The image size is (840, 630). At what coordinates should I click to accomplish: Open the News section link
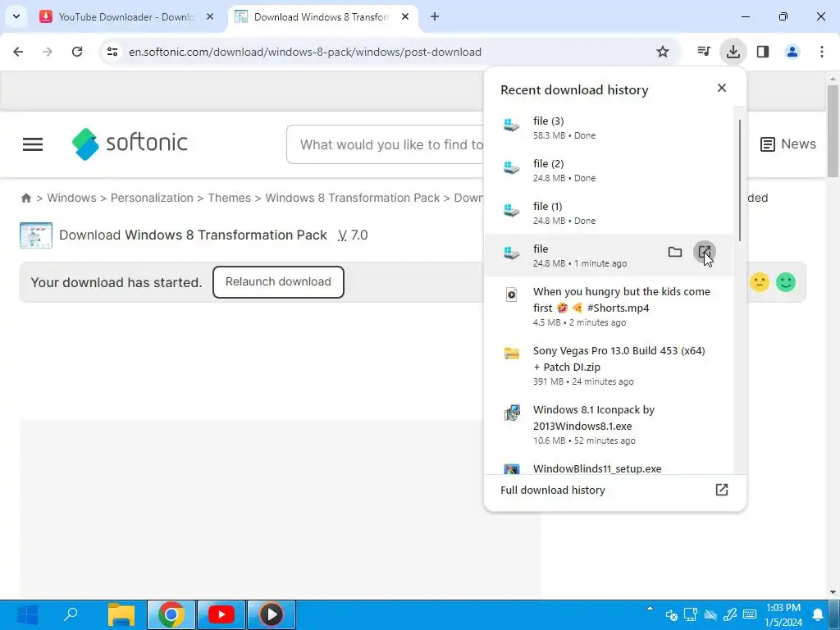[x=788, y=144]
